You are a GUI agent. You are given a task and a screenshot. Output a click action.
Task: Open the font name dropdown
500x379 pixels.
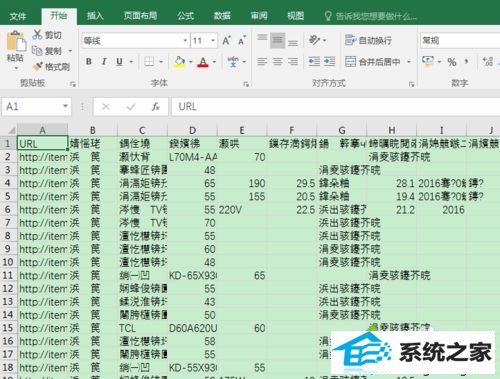(x=185, y=41)
